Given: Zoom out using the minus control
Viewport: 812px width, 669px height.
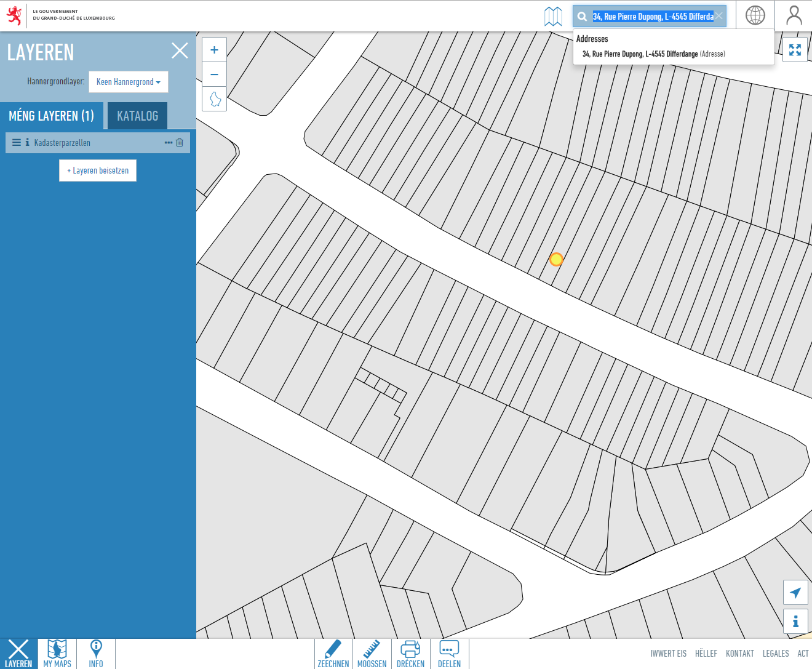Looking at the screenshot, I should pos(214,74).
